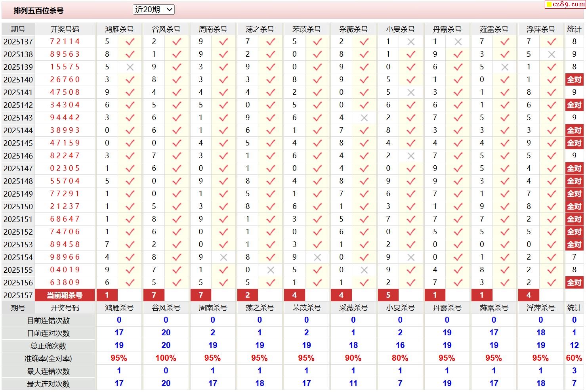Click the 总正确次数 value 16 under 小旻杀号
586x392 pixels.
tap(400, 346)
